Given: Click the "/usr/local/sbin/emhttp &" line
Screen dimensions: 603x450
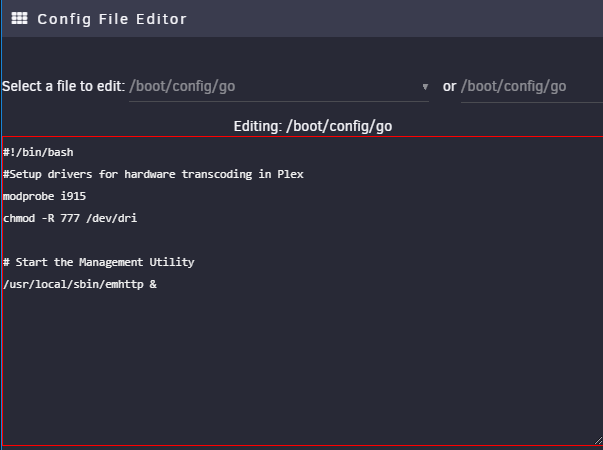Looking at the screenshot, I should click(x=80, y=284).
